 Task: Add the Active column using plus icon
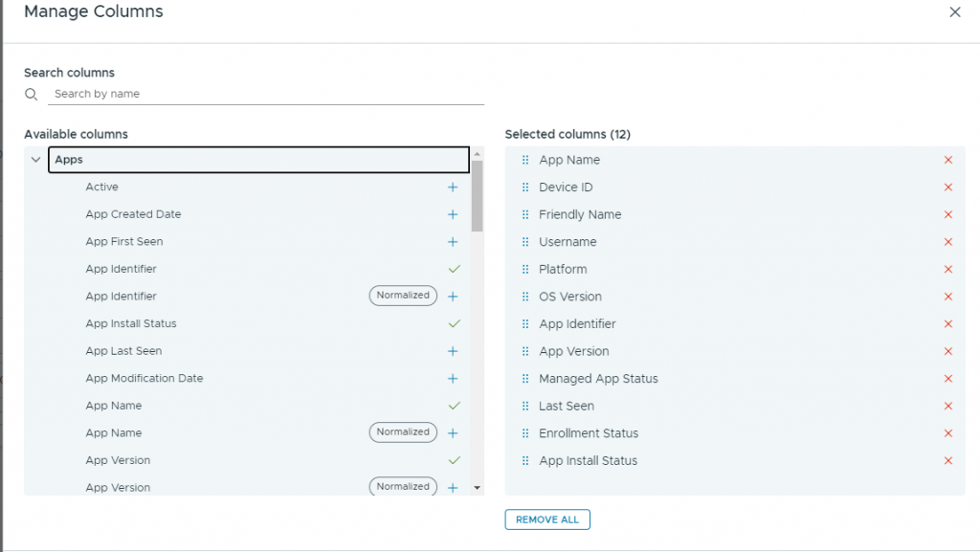tap(453, 188)
